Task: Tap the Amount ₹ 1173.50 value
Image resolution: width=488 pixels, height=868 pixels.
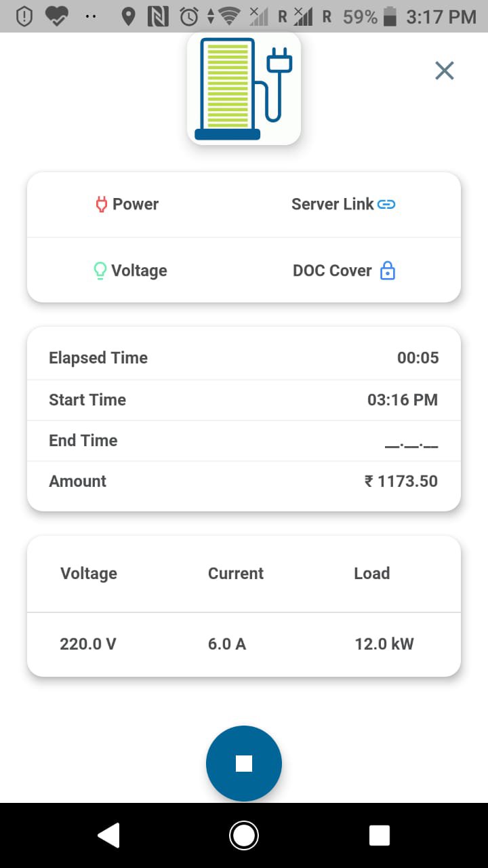Action: [x=401, y=481]
